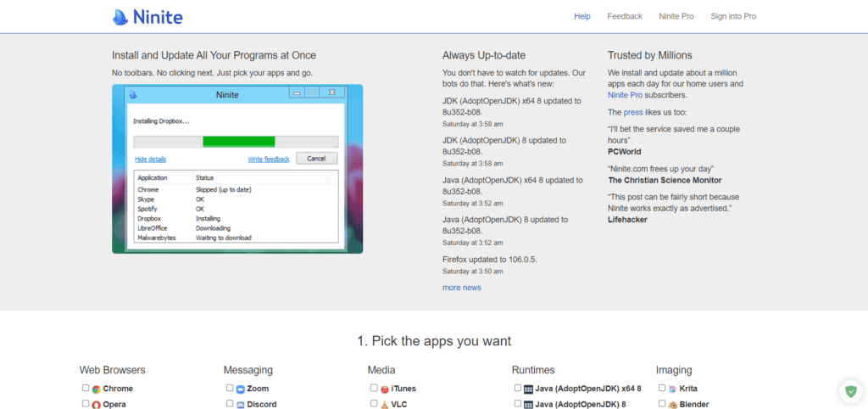
Task: Enable the Blender checkbox
Action: 662,404
